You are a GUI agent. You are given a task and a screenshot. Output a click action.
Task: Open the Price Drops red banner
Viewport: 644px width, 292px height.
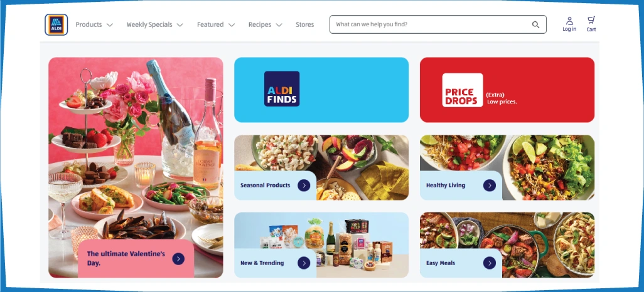pyautogui.click(x=507, y=90)
